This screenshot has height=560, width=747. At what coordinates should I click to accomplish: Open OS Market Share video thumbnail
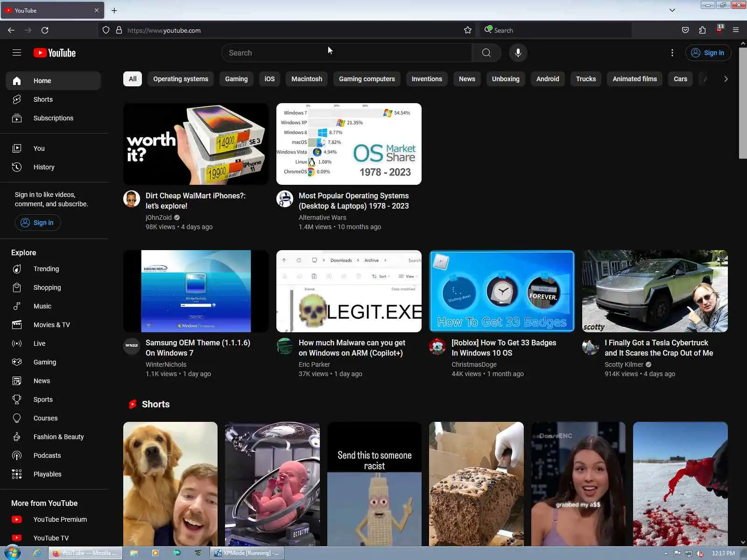click(x=349, y=144)
